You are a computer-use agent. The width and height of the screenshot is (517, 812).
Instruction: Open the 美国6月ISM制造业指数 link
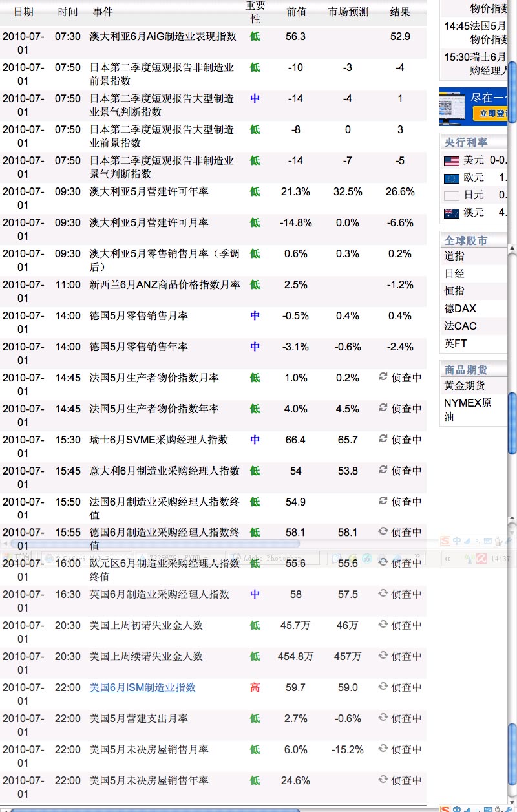(x=142, y=687)
